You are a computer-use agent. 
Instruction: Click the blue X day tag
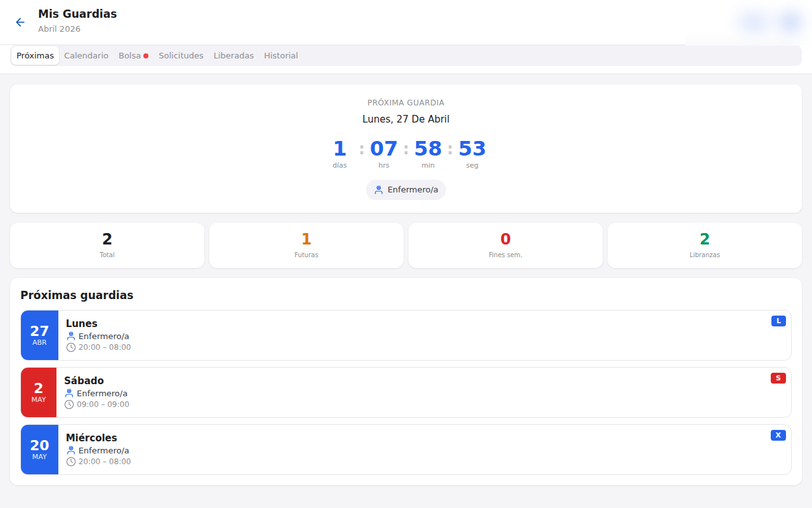coord(778,436)
